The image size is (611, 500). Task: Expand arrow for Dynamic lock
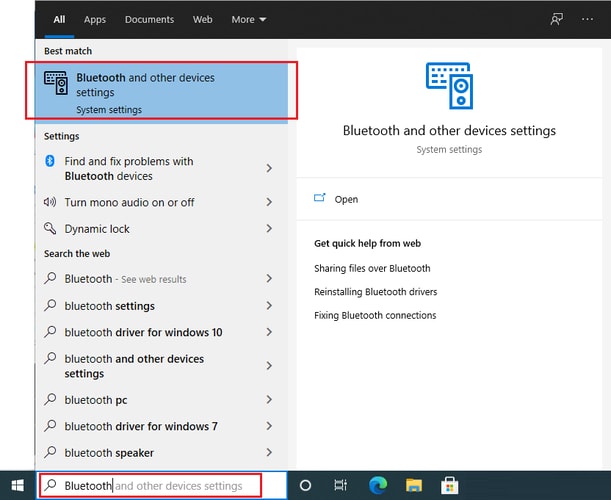click(269, 228)
